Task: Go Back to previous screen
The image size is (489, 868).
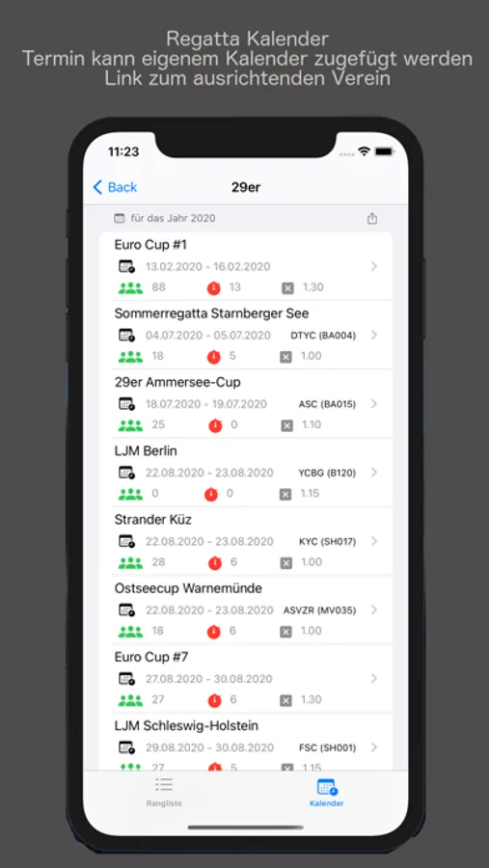Action: 115,187
